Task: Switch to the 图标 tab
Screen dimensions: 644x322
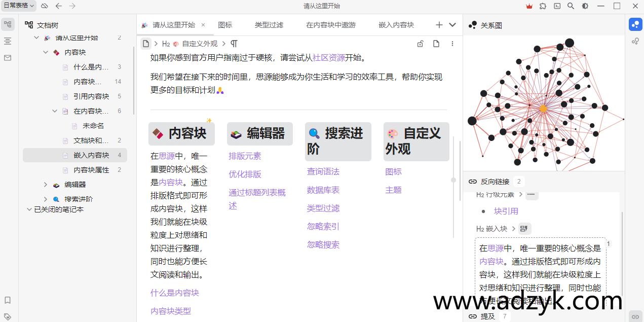Action: click(x=225, y=24)
